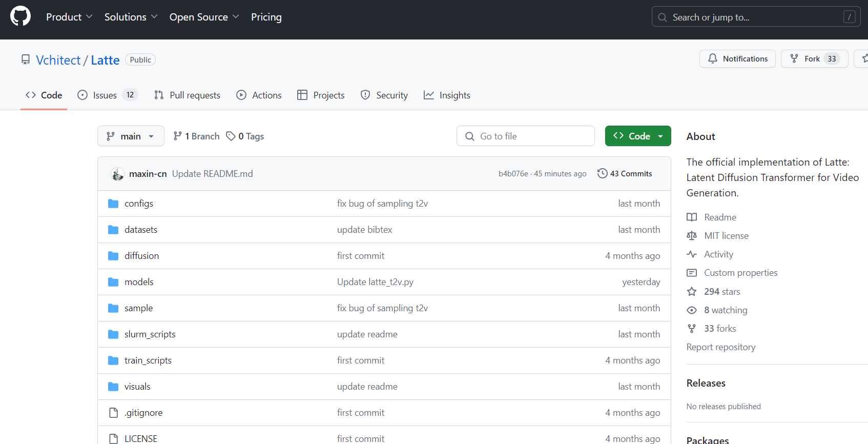Click the LICENSE file icon
This screenshot has height=444, width=868.
(x=114, y=439)
